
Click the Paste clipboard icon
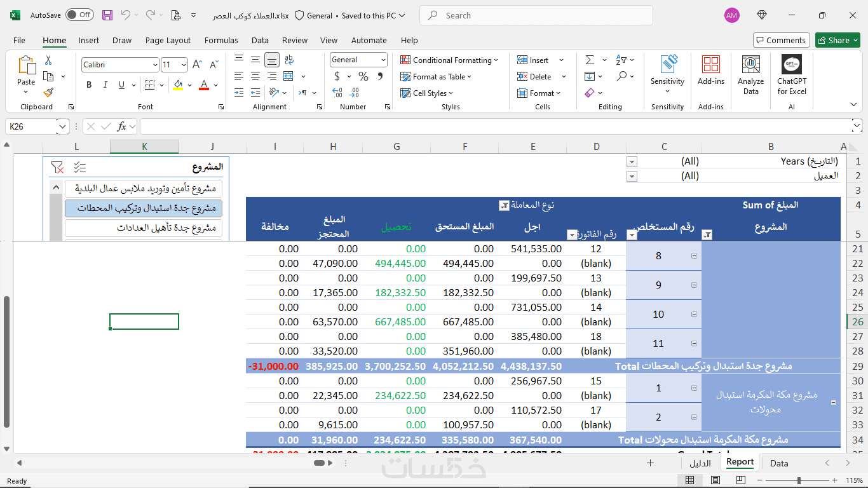pyautogui.click(x=26, y=66)
